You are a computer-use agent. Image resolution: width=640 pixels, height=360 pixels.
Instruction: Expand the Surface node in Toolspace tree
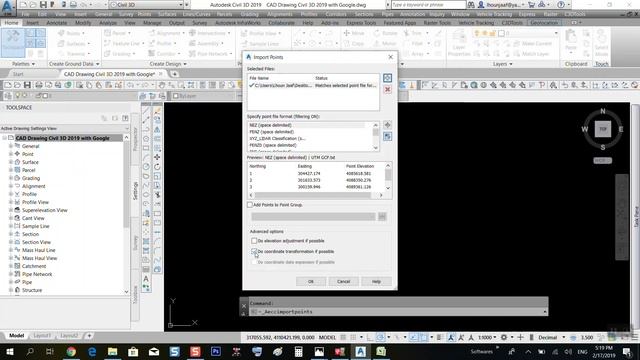pyautogui.click(x=11, y=162)
